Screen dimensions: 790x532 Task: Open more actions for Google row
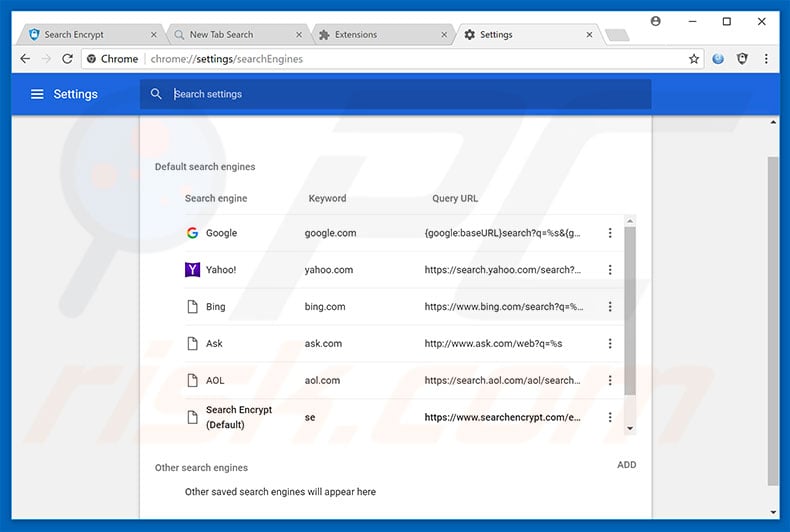(x=610, y=233)
